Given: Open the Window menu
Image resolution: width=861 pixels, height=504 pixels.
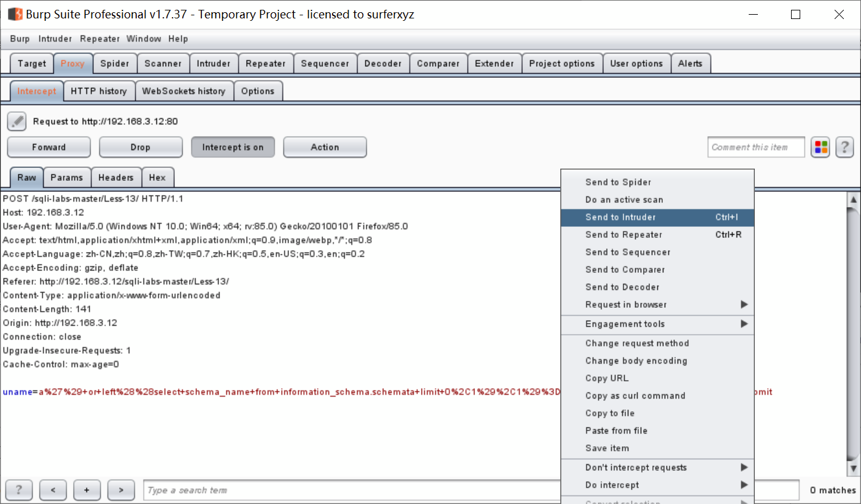Looking at the screenshot, I should [144, 39].
